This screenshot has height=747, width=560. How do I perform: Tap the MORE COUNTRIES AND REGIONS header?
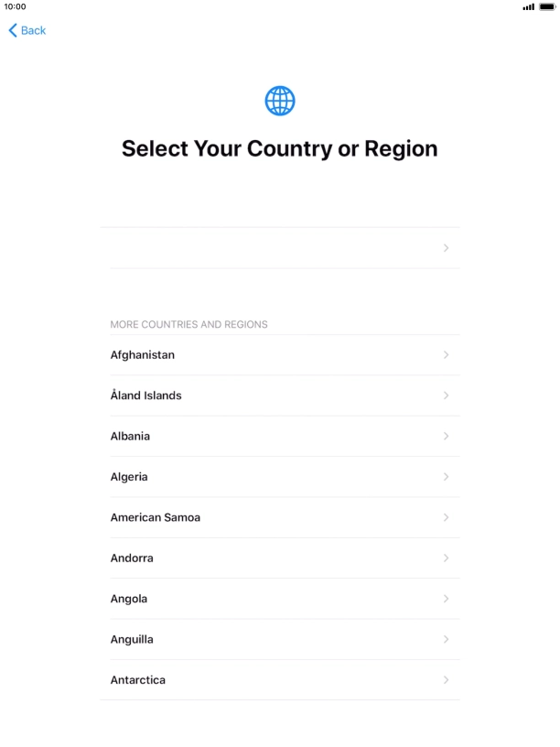point(188,324)
